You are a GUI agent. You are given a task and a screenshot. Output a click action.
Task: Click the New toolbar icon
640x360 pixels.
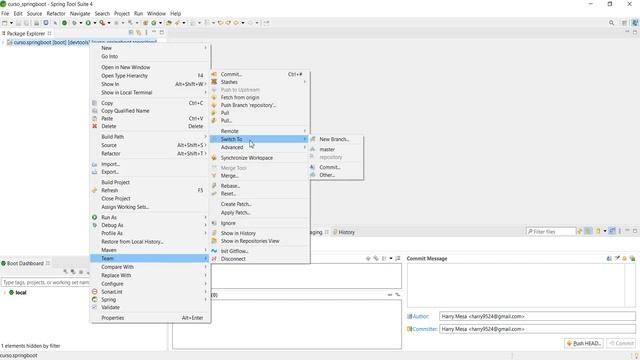click(x=4, y=23)
